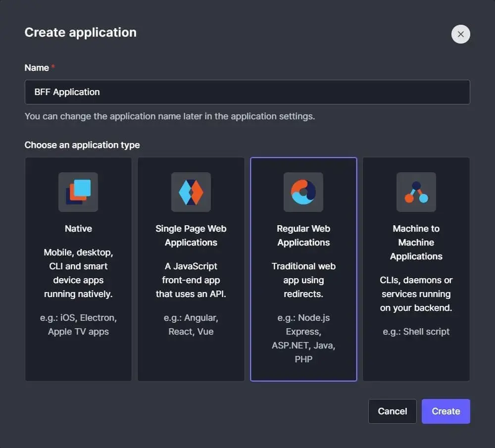Focus the Name input field
Viewport: 495px width, 448px height.
[x=247, y=92]
